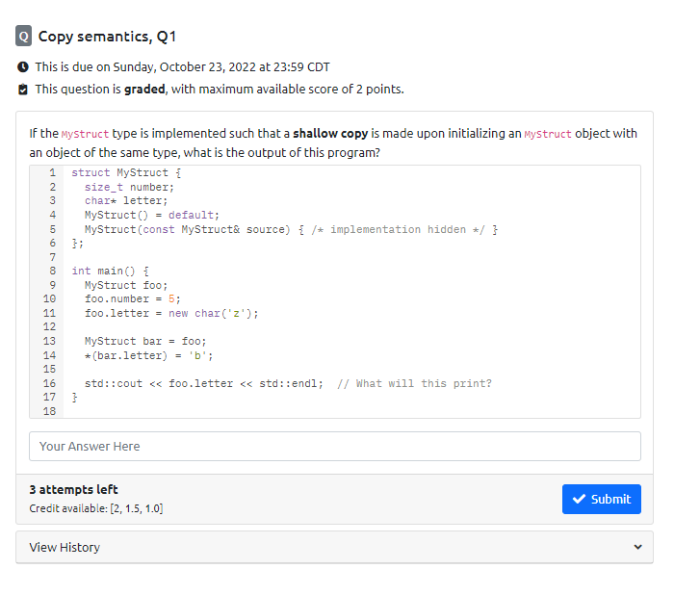Click the clock due-date icon
The image size is (700, 595).
(x=23, y=67)
